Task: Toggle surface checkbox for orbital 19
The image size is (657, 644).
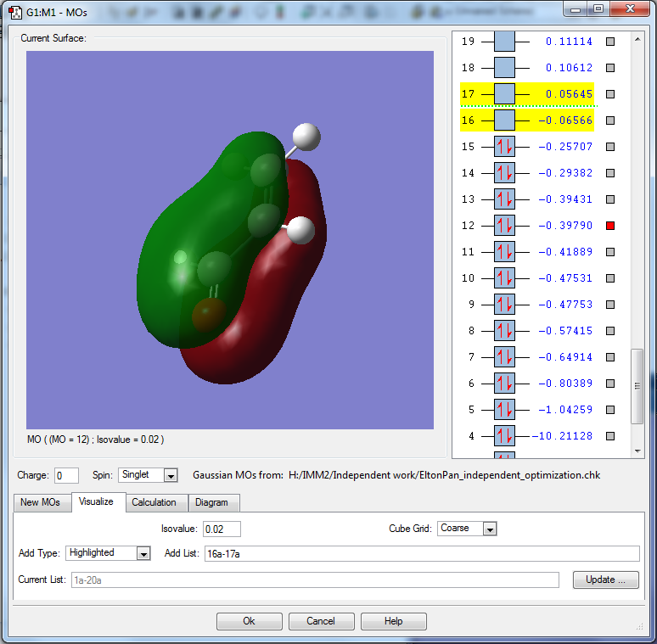Action: pyautogui.click(x=610, y=42)
